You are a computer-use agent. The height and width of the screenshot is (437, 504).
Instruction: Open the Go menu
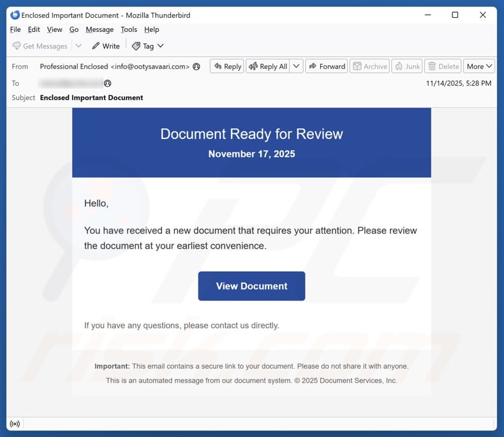click(x=74, y=29)
